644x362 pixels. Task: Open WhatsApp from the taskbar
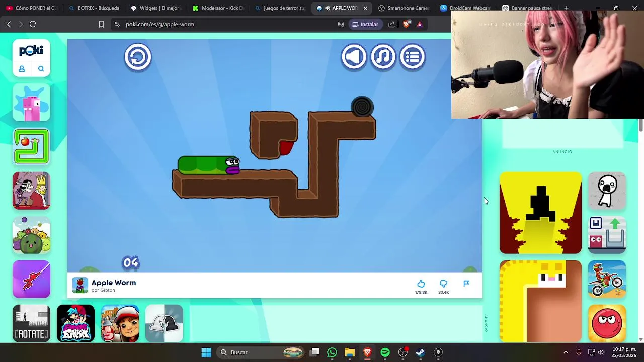point(332,352)
